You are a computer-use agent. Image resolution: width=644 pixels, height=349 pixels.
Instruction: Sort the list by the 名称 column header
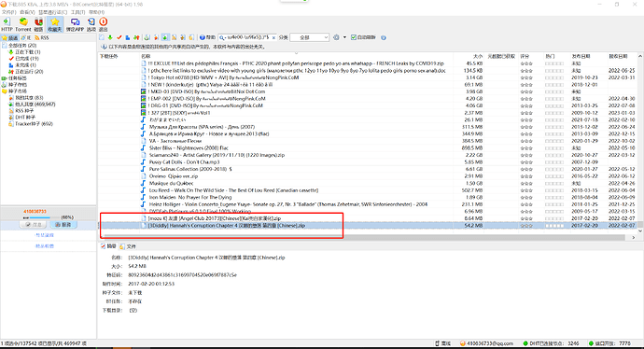coord(296,56)
